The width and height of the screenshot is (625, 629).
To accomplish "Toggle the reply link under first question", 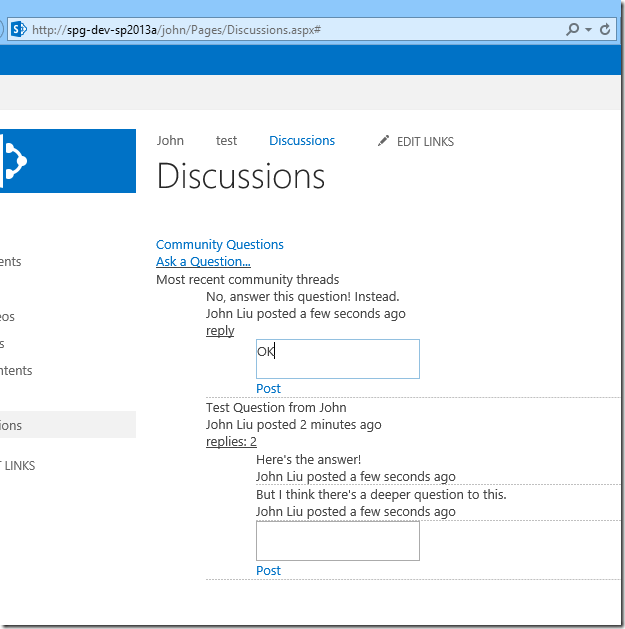I will tap(220, 331).
